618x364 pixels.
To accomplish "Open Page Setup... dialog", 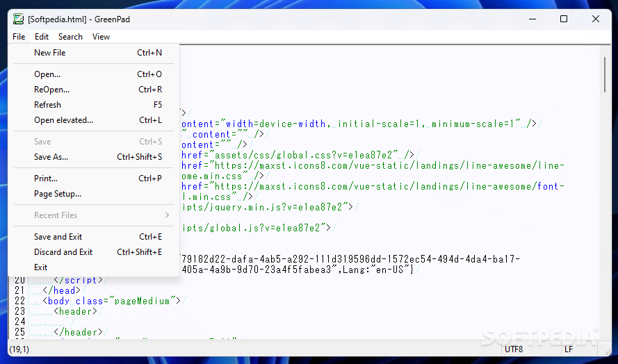I will tap(94, 195).
